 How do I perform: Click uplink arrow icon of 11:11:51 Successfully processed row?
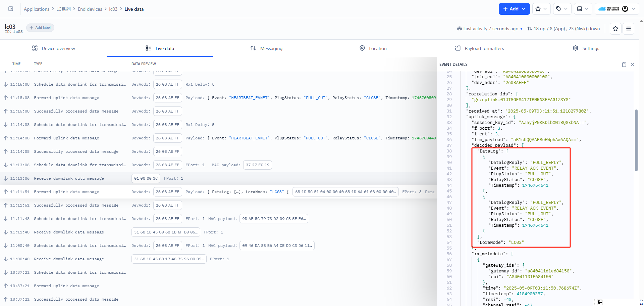pos(6,205)
